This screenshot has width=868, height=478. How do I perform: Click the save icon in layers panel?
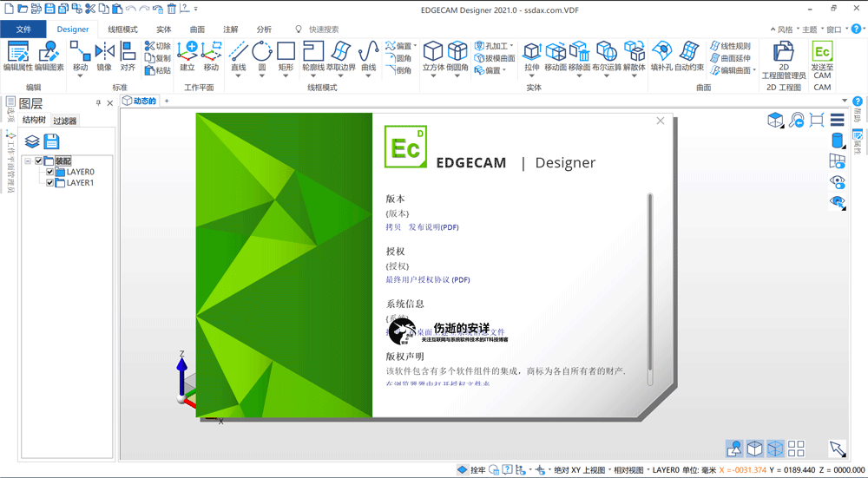[51, 141]
